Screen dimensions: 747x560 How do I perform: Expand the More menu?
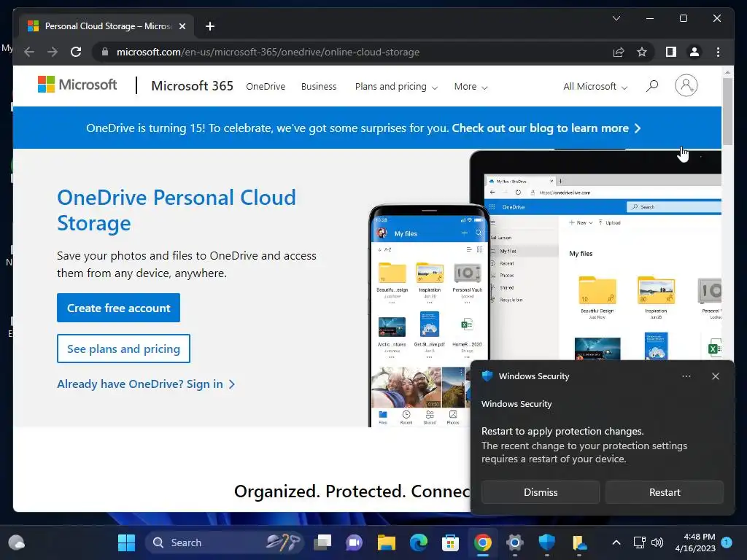(471, 86)
